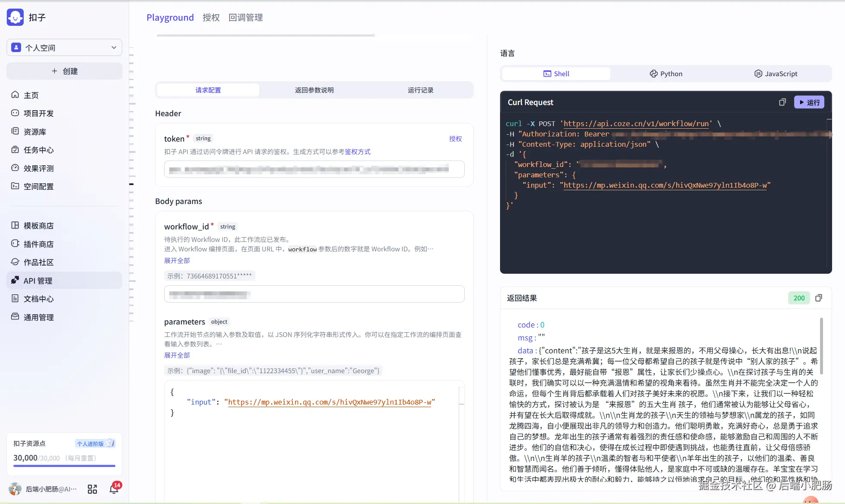Select JavaScript language option
The image size is (845, 504).
tap(776, 74)
